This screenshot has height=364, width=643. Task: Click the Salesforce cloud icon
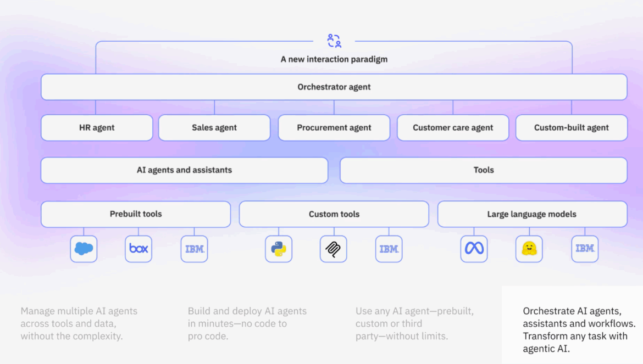(84, 249)
